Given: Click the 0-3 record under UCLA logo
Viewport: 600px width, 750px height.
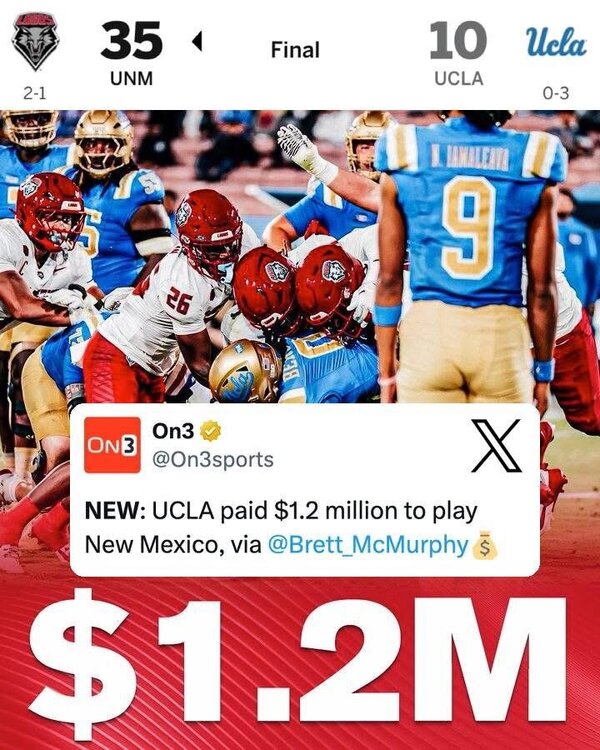Looking at the screenshot, I should tap(556, 93).
